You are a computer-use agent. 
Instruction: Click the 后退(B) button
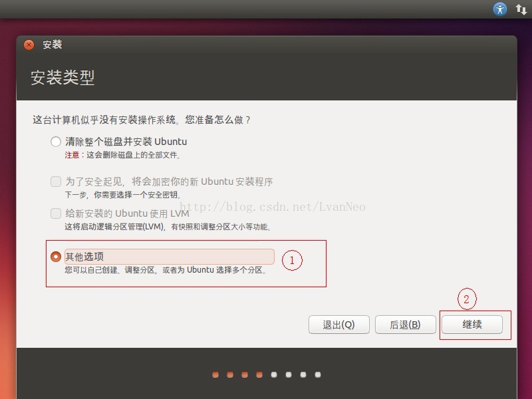(x=405, y=325)
